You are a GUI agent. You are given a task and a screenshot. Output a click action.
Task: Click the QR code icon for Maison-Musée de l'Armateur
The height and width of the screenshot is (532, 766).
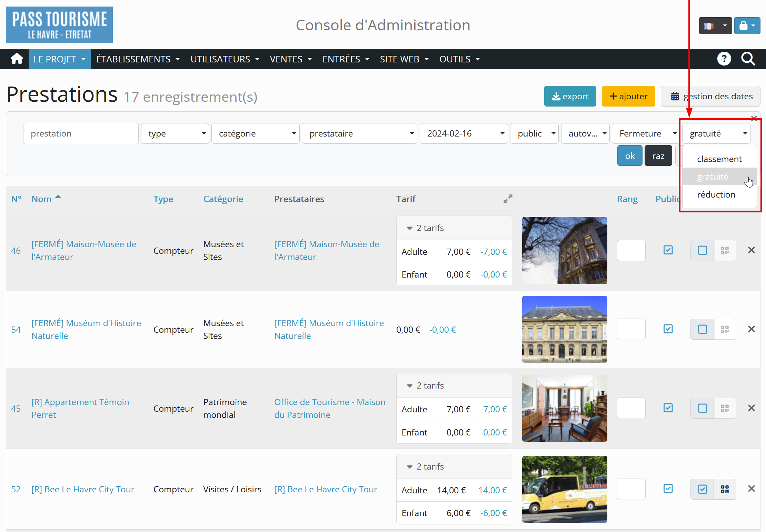coord(725,250)
